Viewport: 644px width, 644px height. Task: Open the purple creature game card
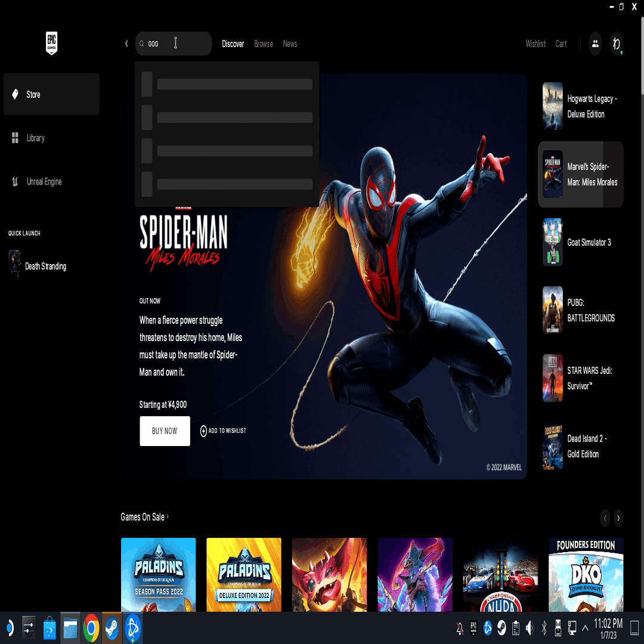415,575
